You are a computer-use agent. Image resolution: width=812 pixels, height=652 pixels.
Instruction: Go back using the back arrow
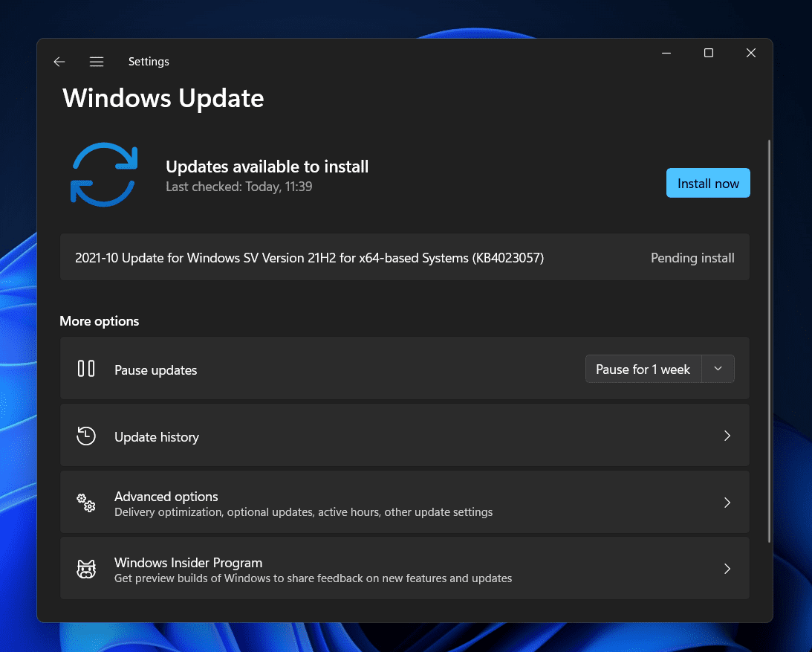59,62
